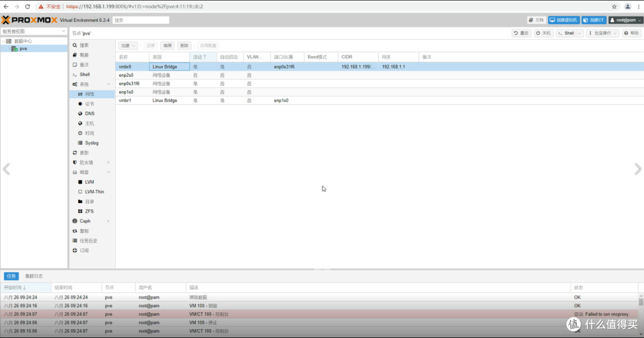The width and height of the screenshot is (644, 338).
Task: Open Notes (备注) via its note icon
Action: pos(75,65)
